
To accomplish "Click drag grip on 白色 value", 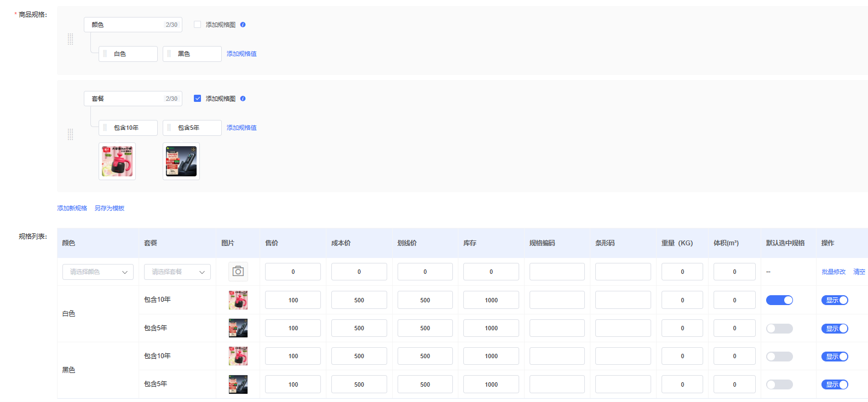I will [105, 54].
